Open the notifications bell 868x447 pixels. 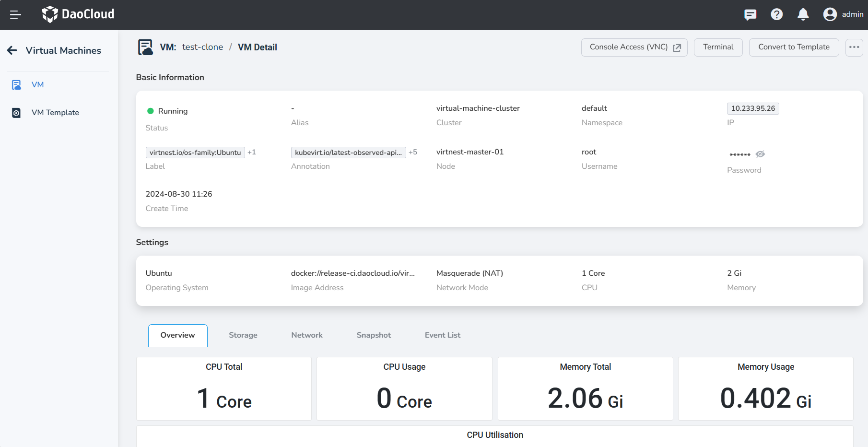(x=803, y=15)
